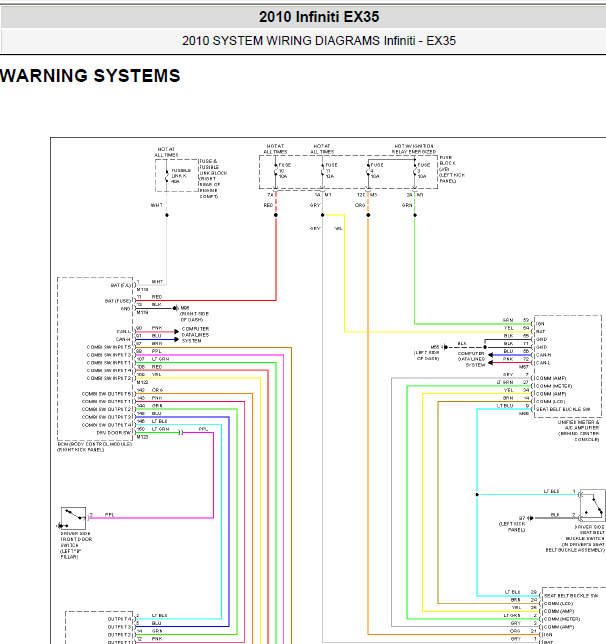Select 'COMBI SW OUTPUT 2' label
This screenshot has height=644, width=606.
coord(106,409)
